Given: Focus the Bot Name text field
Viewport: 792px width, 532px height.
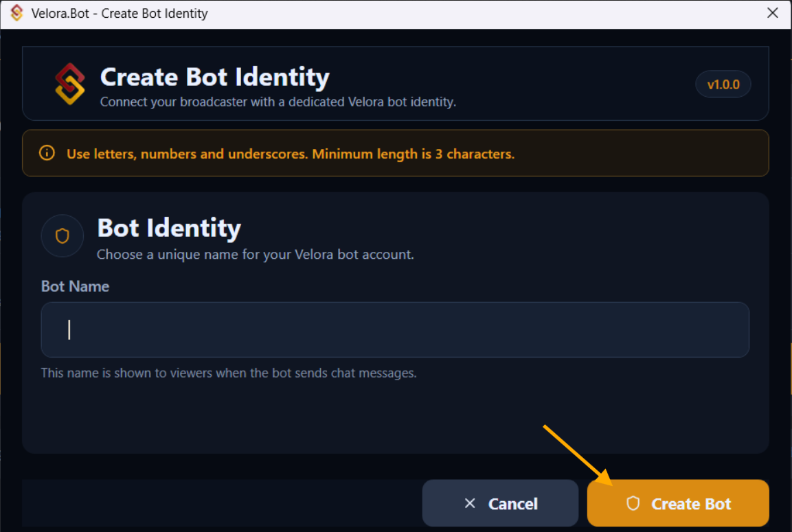Looking at the screenshot, I should 395,329.
